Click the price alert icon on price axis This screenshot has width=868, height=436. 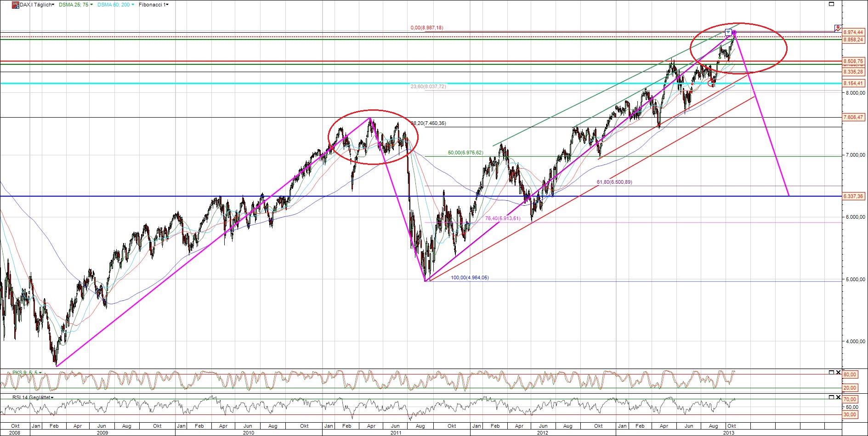838,28
